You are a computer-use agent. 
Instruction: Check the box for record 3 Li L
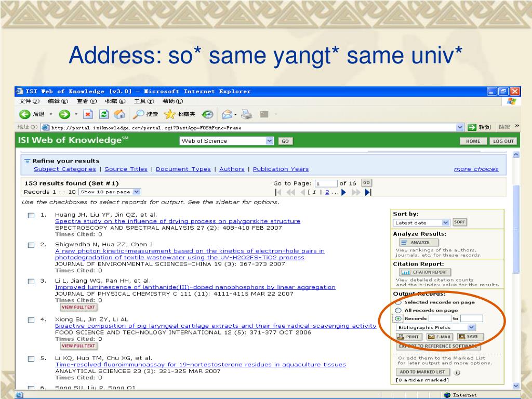click(x=31, y=281)
